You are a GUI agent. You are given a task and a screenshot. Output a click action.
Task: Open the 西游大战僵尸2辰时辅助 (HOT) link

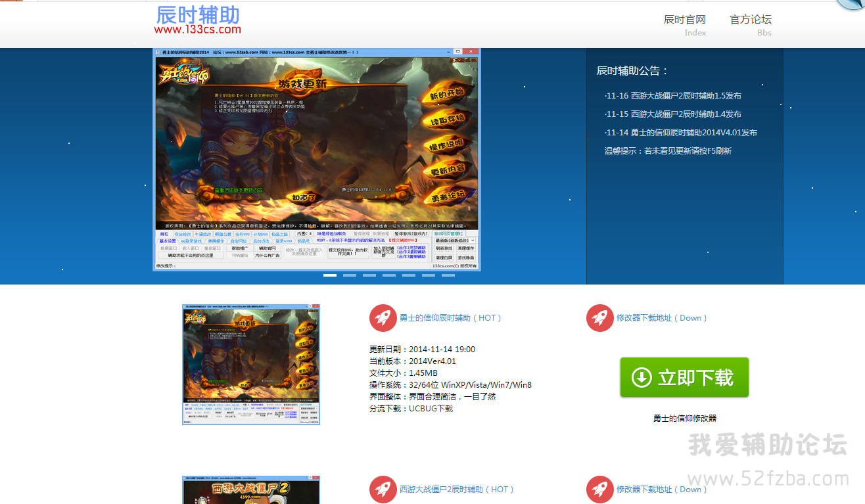(457, 490)
